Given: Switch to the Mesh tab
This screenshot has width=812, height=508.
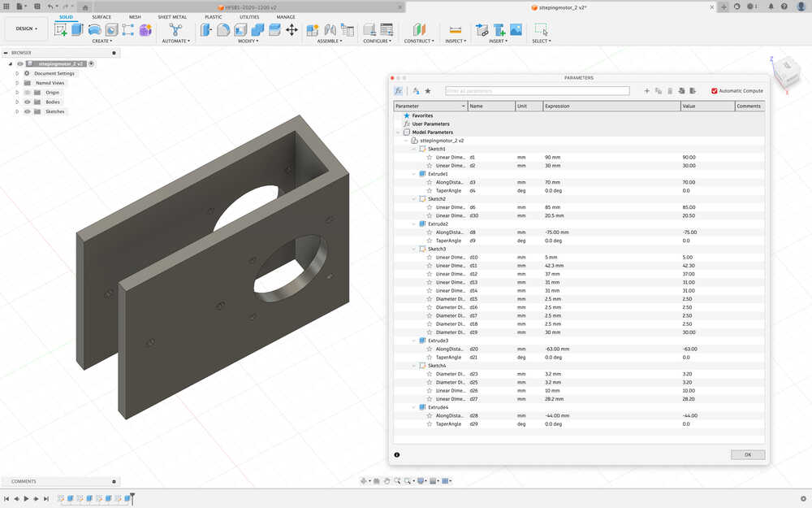Looking at the screenshot, I should 135,17.
